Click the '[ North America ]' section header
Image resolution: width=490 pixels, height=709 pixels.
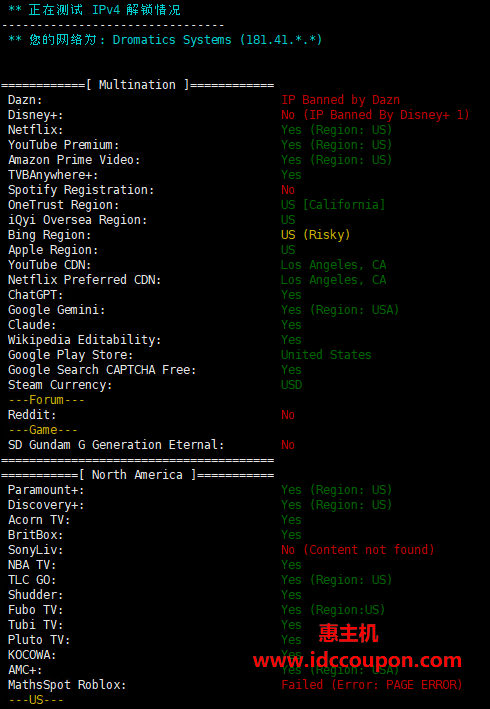pos(137,475)
